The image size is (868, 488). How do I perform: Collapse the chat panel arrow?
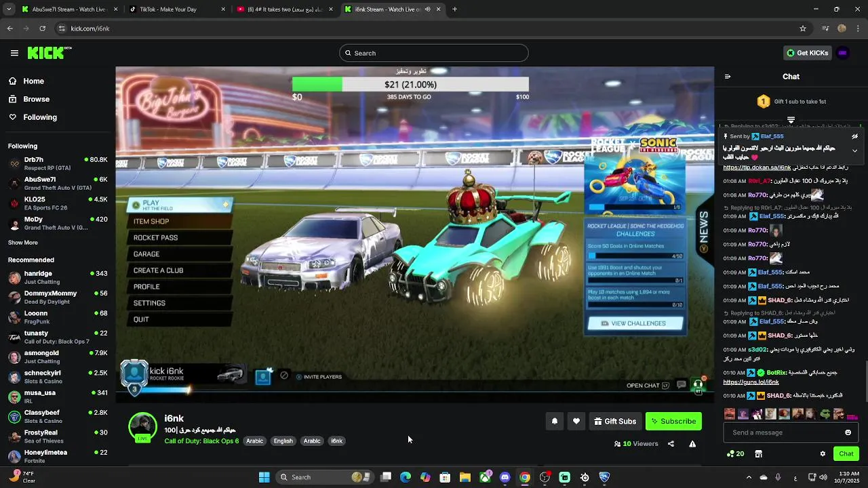tap(728, 77)
